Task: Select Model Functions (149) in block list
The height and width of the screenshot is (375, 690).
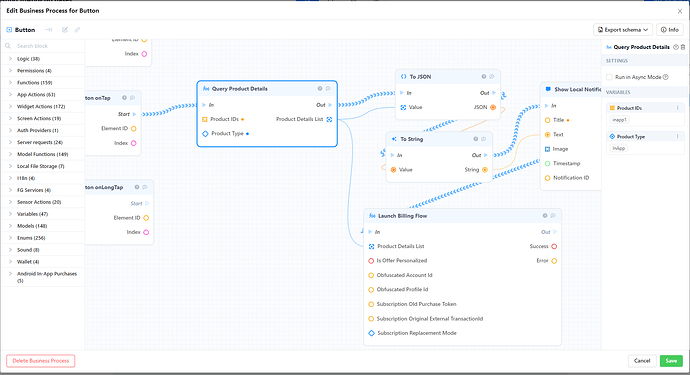Action: (x=43, y=154)
